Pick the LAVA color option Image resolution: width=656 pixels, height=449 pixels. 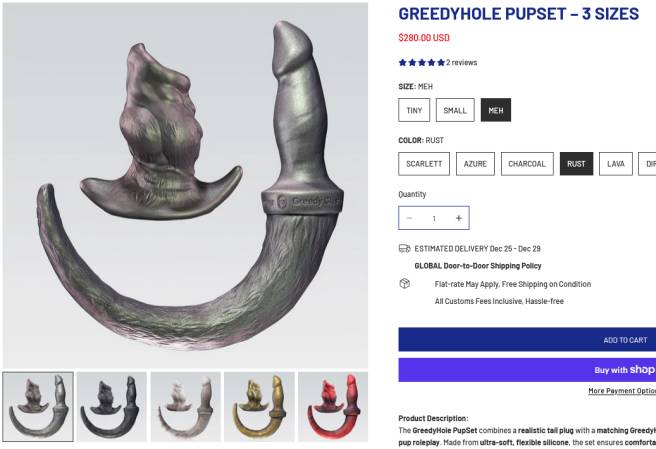(615, 164)
